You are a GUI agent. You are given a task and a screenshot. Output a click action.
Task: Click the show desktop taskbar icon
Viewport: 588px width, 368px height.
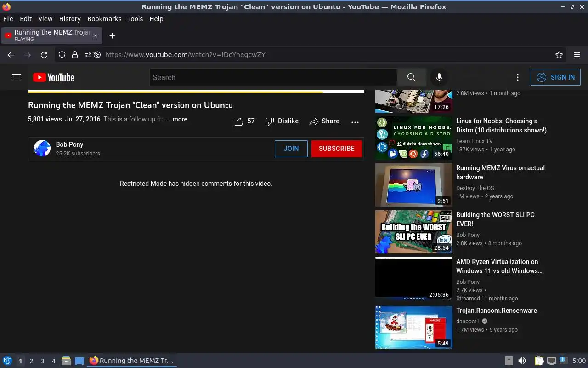(x=79, y=361)
